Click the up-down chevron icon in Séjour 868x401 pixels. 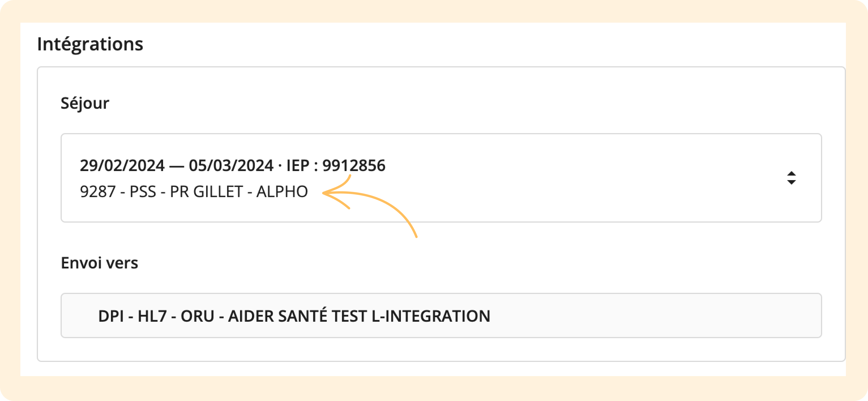coord(792,178)
